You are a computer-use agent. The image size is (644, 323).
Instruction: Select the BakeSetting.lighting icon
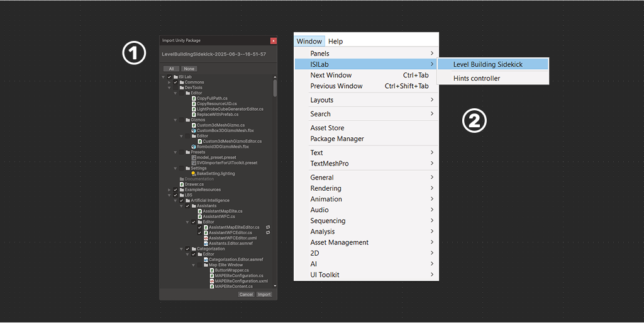[194, 173]
